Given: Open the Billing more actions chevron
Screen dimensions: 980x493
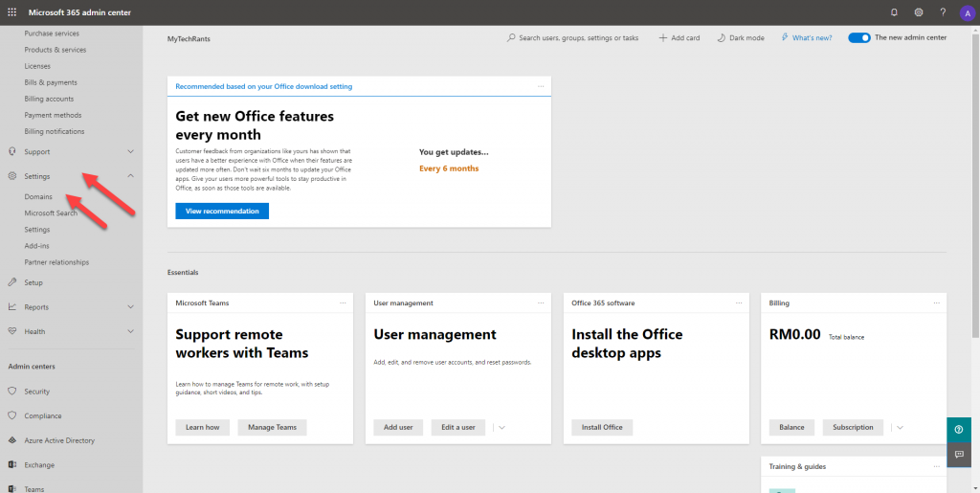Looking at the screenshot, I should [900, 427].
